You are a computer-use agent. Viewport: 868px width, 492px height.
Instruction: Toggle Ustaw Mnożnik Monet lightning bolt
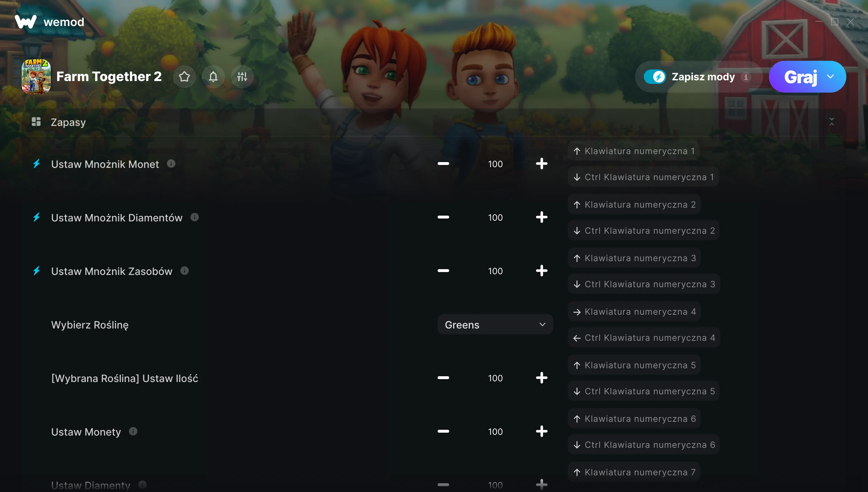tap(37, 164)
